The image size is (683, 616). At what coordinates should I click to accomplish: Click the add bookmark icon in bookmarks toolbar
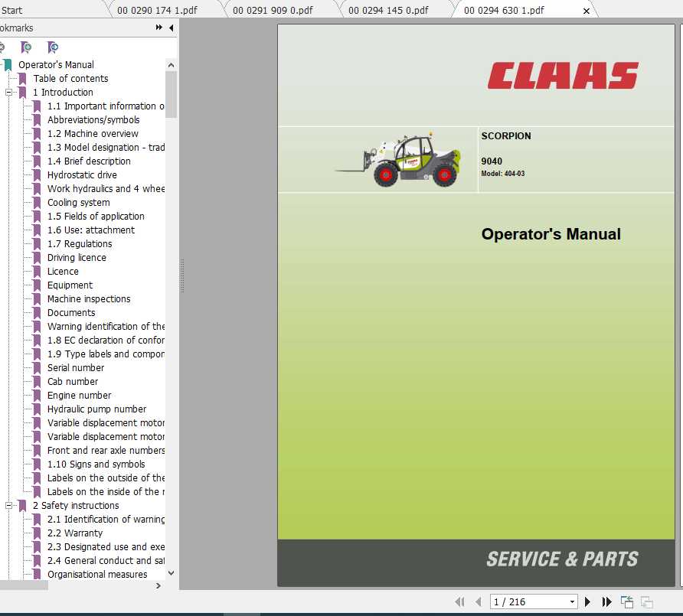pyautogui.click(x=26, y=47)
